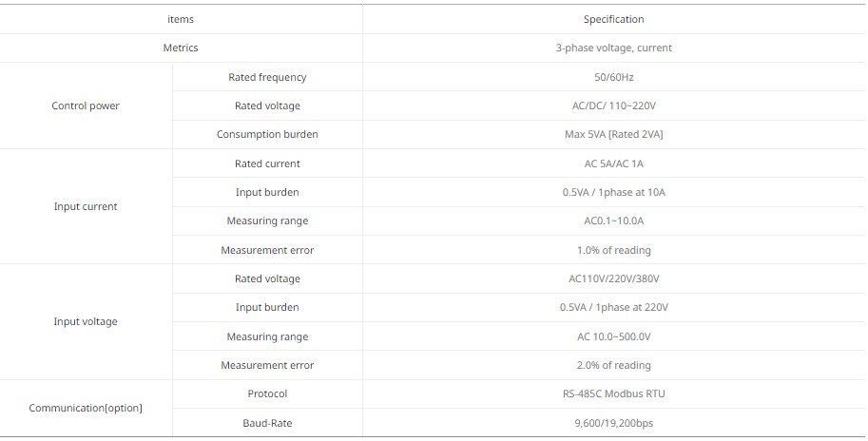Select the "AC110V/220V/380V" value

tap(613, 278)
